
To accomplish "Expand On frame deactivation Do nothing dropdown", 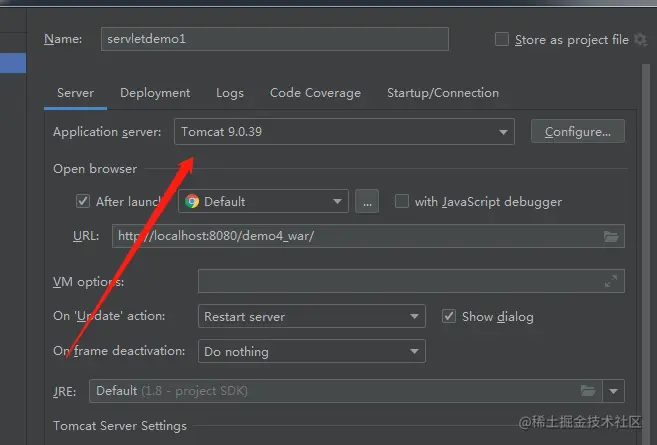I will click(311, 351).
